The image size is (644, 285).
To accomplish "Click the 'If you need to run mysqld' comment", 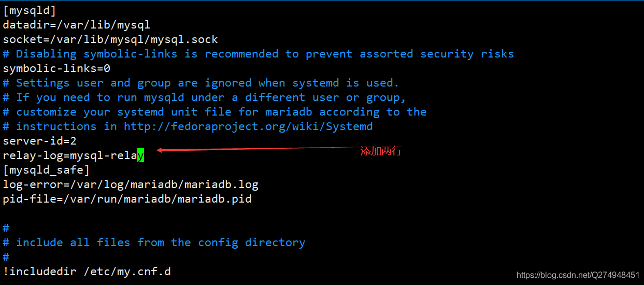I will [x=204, y=97].
